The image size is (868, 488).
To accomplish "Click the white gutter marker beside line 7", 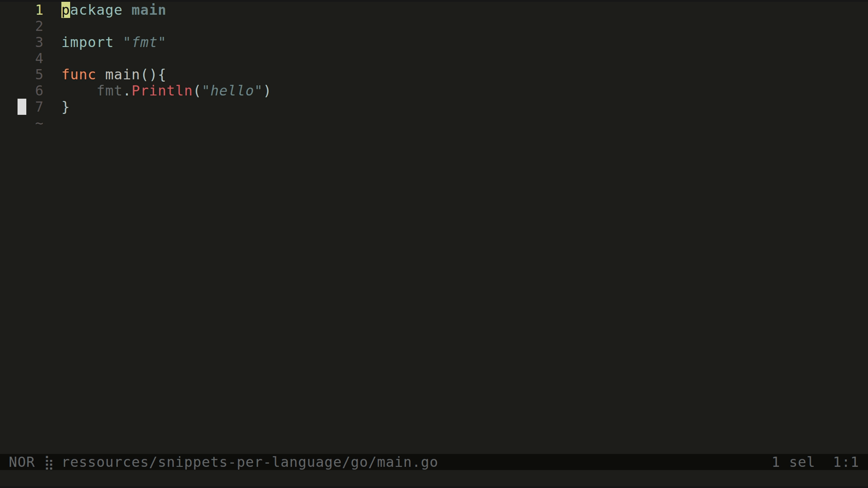I will click(22, 107).
